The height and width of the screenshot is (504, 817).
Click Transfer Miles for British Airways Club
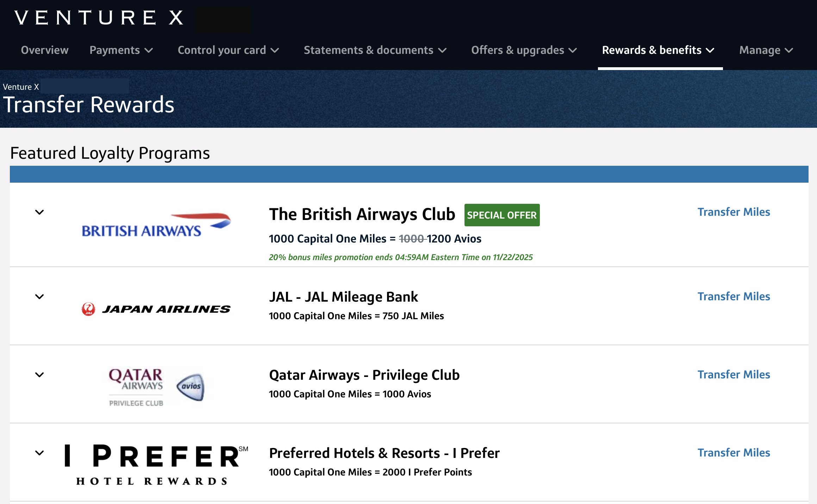point(734,212)
